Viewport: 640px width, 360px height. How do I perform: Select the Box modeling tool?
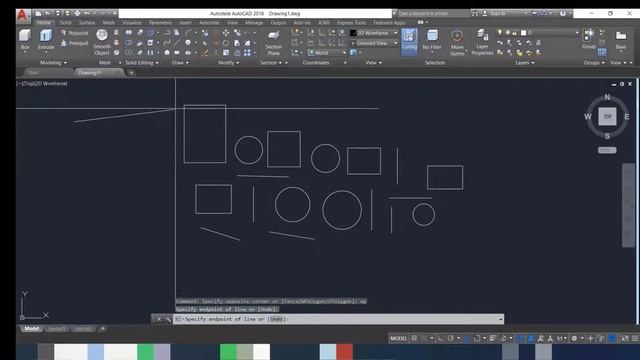25,40
